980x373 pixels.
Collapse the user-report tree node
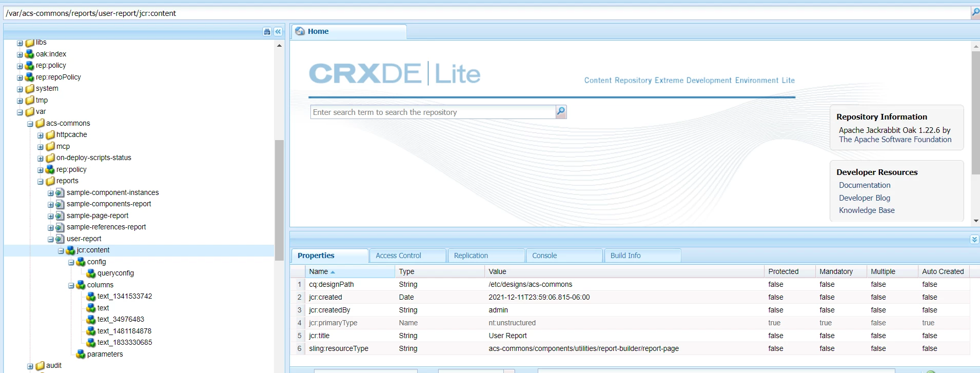51,239
